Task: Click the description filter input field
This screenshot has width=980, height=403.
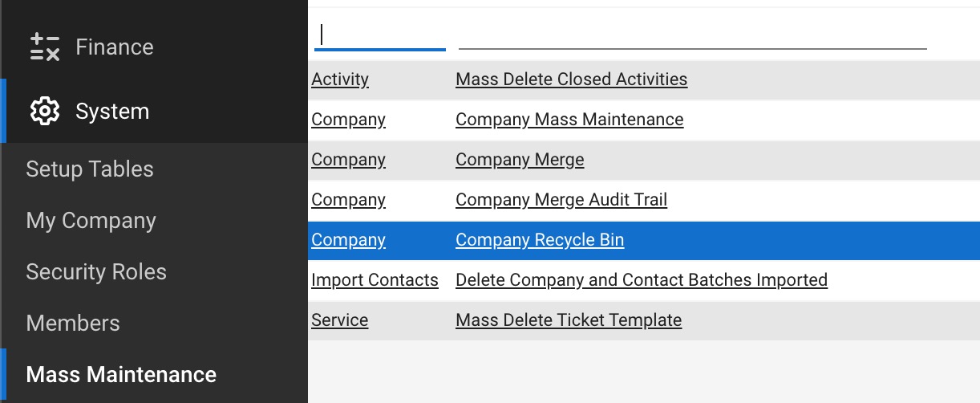Action: [693, 35]
